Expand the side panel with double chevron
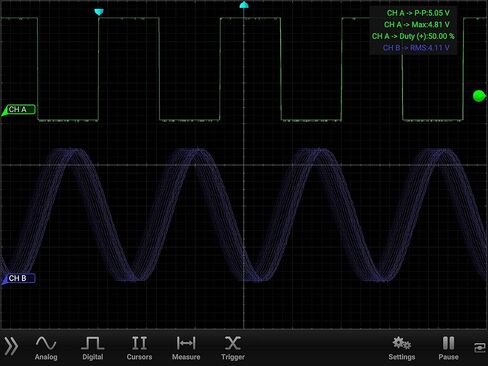The image size is (488, 366). click(11, 346)
